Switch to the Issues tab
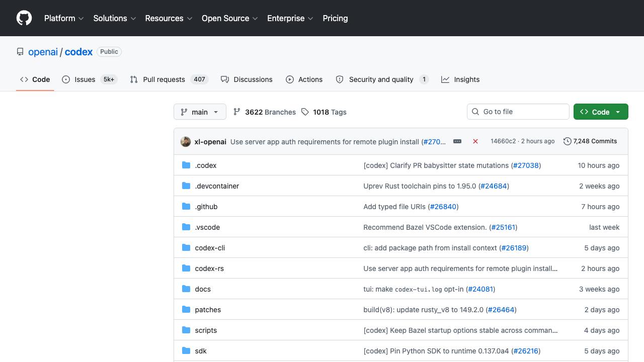Viewport: 644px width, 362px height. pos(90,79)
